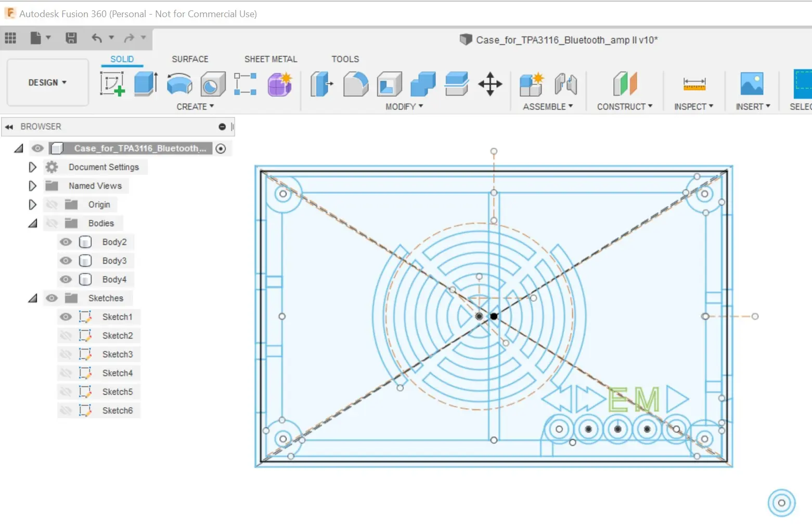Select the Extrude tool
This screenshot has height=531, width=812.
pos(146,84)
